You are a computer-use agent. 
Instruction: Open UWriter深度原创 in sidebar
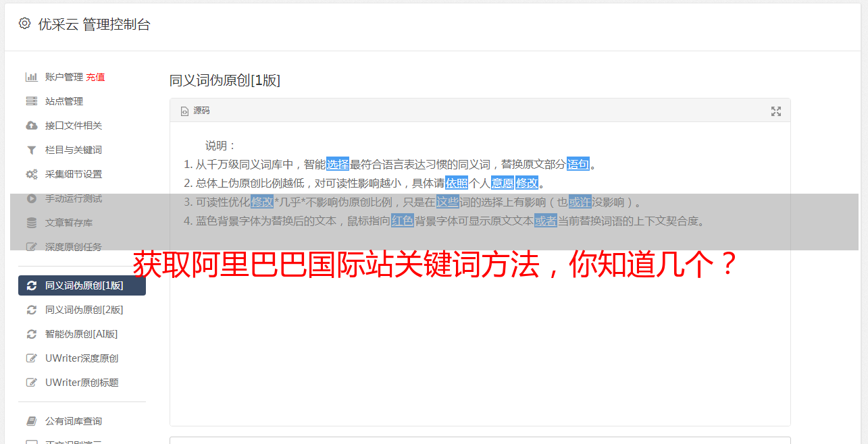(x=82, y=358)
